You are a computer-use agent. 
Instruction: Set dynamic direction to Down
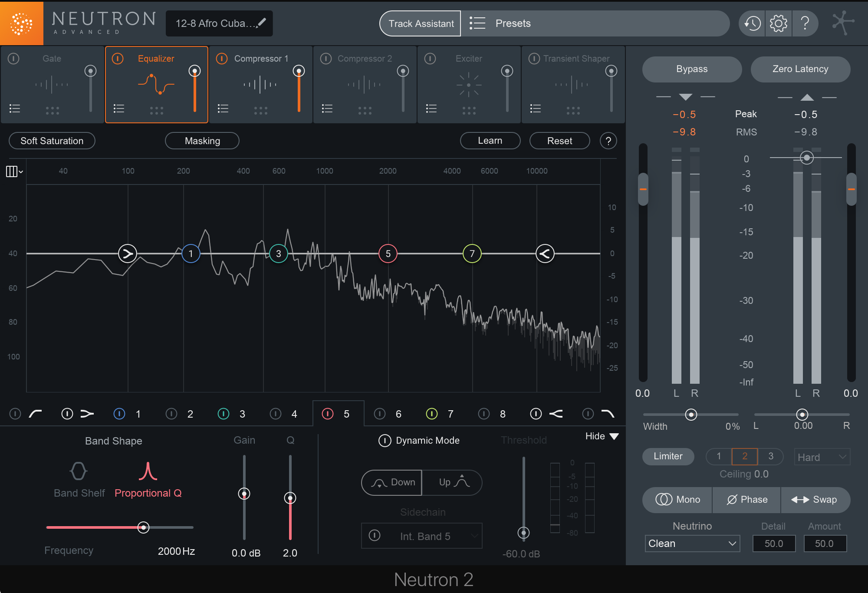pyautogui.click(x=392, y=482)
